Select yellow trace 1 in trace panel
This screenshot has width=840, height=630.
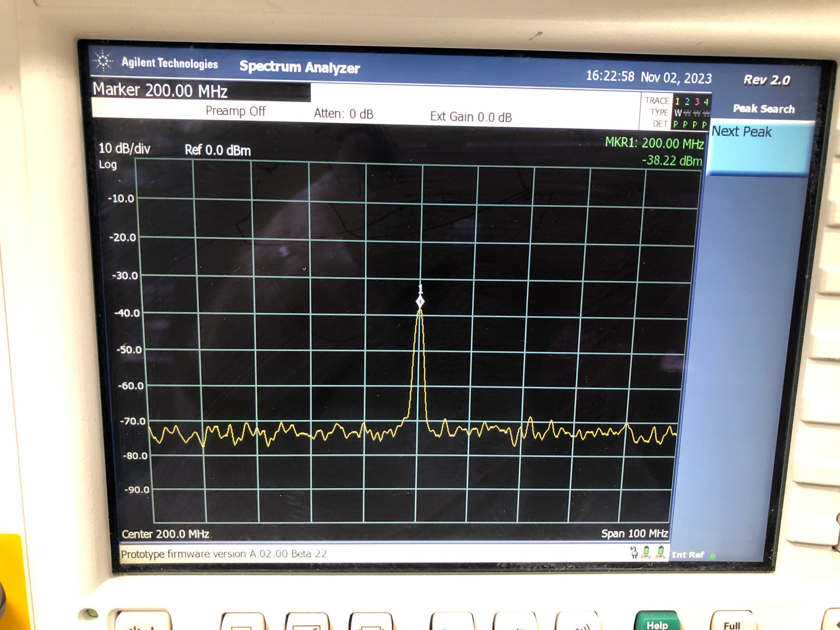(x=677, y=101)
